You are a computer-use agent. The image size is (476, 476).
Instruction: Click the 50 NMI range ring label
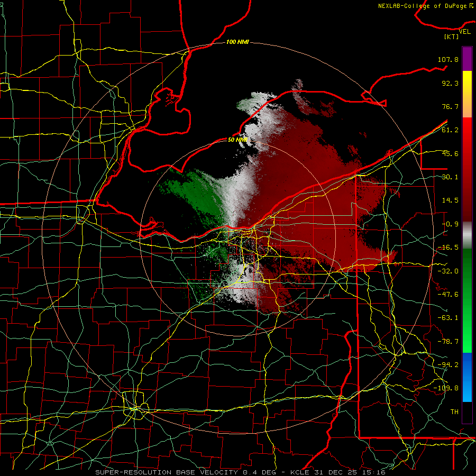[237, 140]
